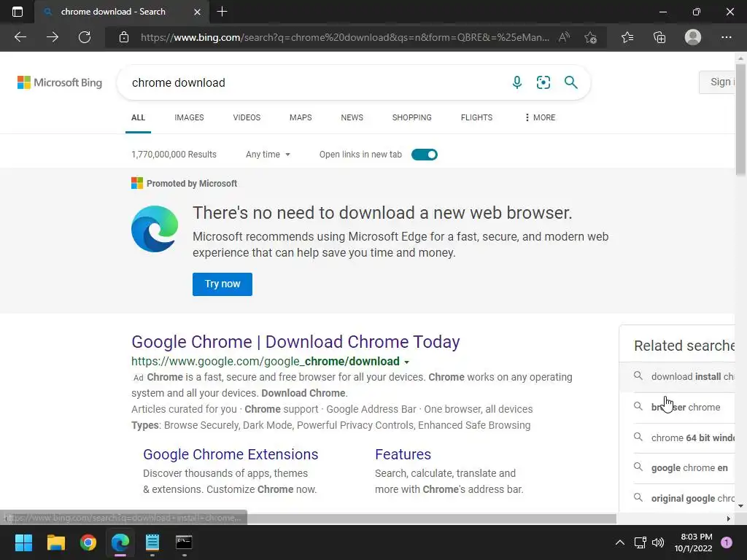This screenshot has height=560, width=747.
Task: Open Edge Settings and more menu
Action: tap(726, 37)
